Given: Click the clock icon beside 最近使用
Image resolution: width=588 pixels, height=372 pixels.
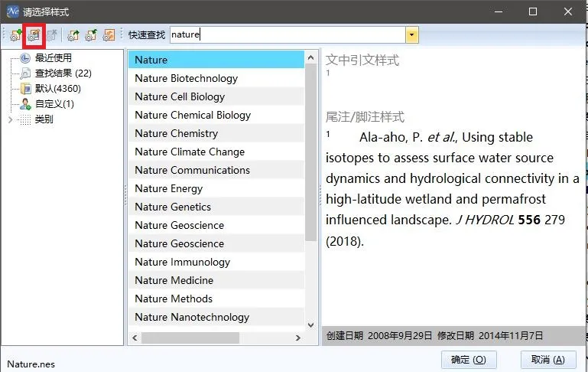Looking at the screenshot, I should [x=25, y=58].
